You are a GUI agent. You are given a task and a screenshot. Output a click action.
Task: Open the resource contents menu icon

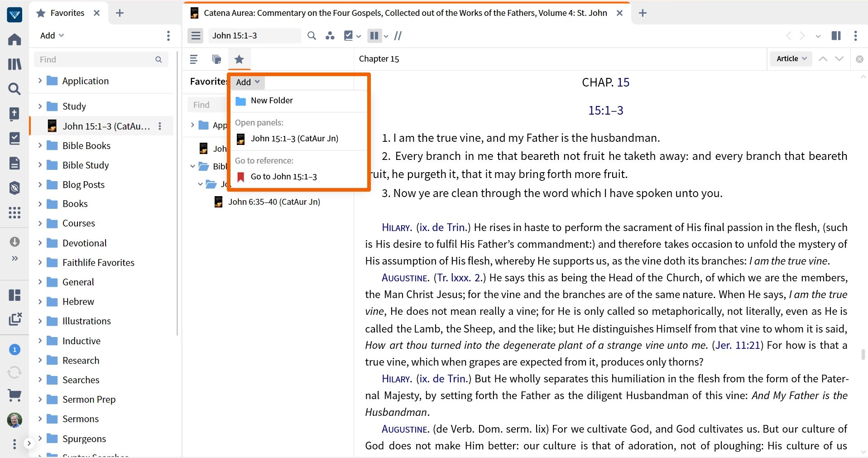tap(196, 35)
